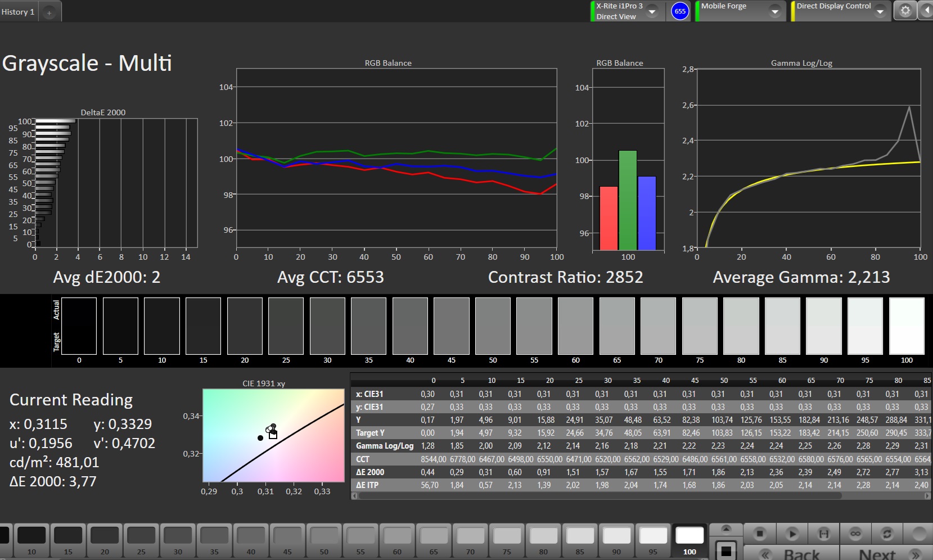Click the read series bracket icon
933x560 pixels.
coord(823,534)
